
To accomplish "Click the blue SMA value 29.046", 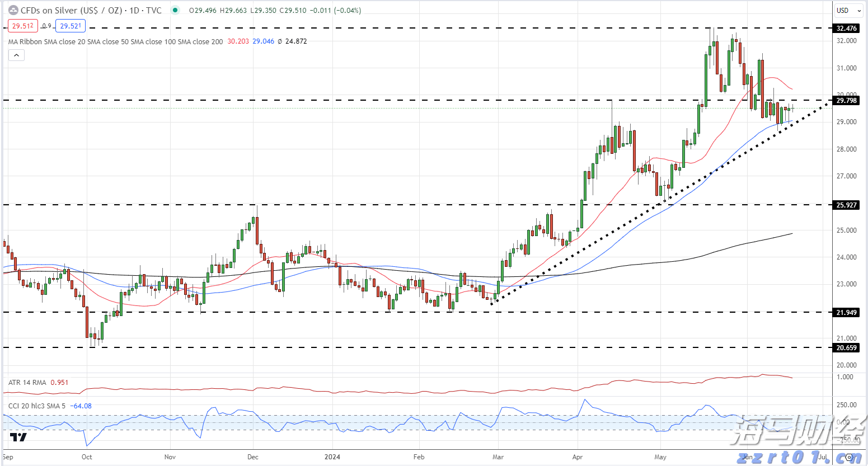I will 263,41.
